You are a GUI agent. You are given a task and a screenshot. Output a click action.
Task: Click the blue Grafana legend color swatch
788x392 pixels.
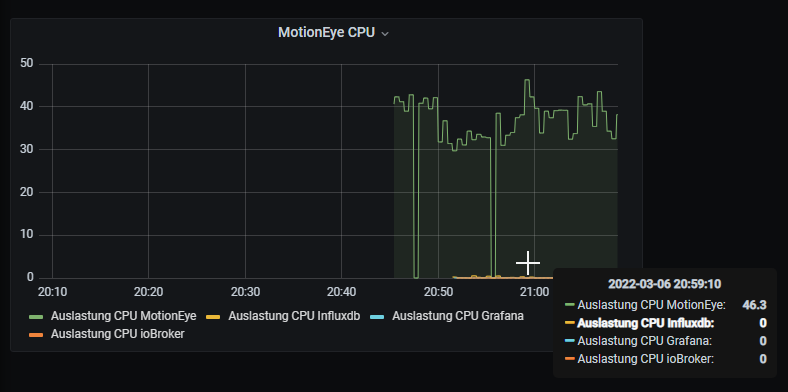pyautogui.click(x=377, y=317)
